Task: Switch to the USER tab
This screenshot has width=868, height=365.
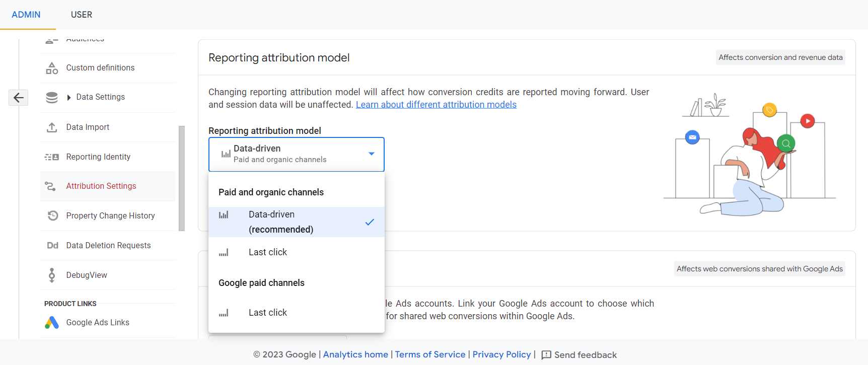Action: pyautogui.click(x=82, y=15)
